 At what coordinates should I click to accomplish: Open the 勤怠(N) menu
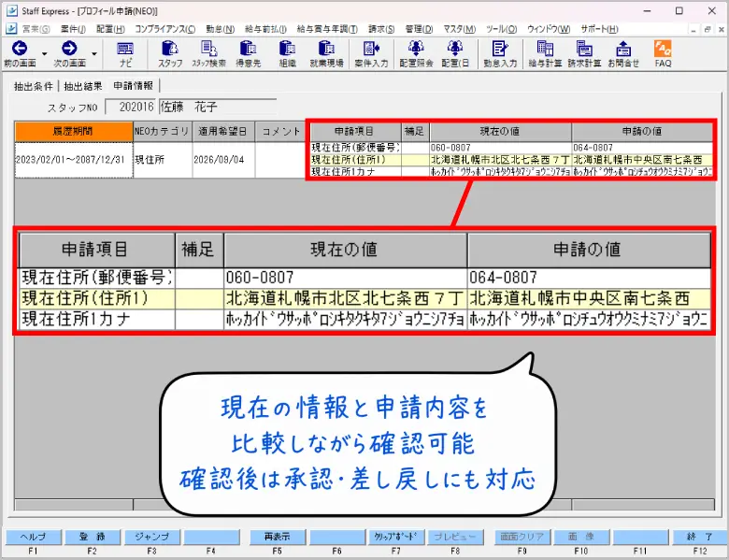pyautogui.click(x=221, y=29)
